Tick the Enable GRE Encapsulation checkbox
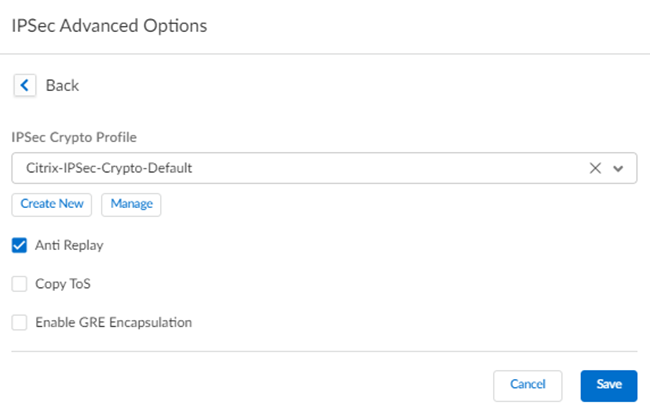This screenshot has height=419, width=650. point(19,323)
